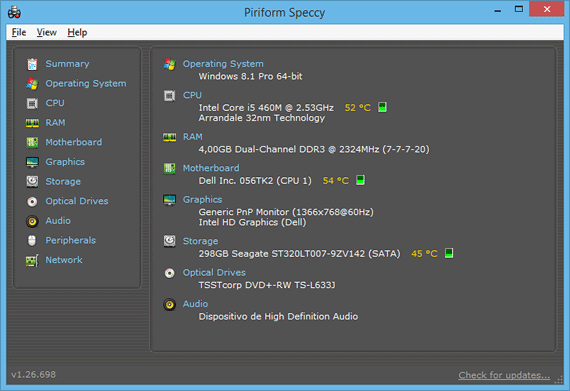Select the CPU chip icon in the sidebar

coord(32,104)
